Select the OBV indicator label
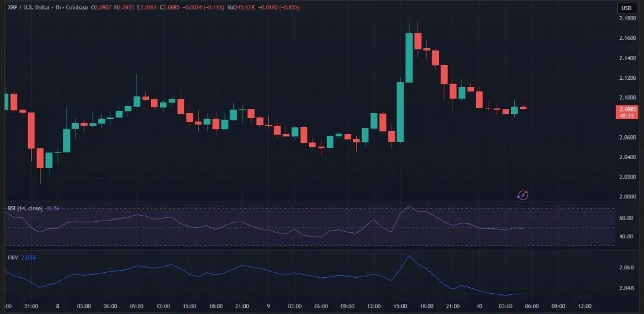 tap(13, 257)
